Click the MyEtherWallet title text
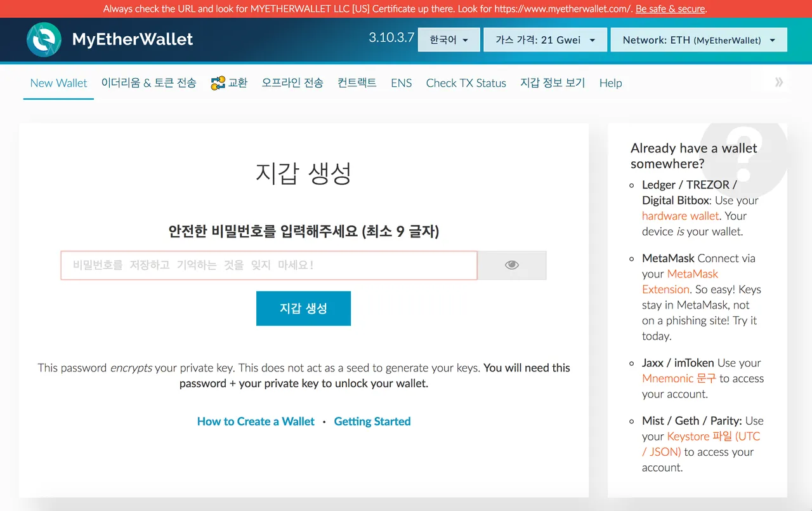 click(133, 39)
